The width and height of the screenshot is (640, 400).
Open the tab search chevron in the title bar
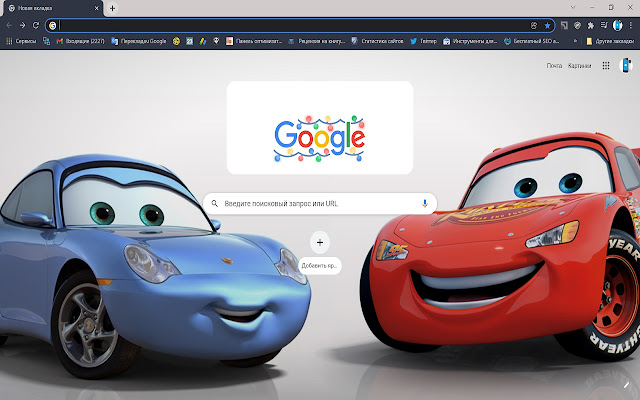pos(573,7)
